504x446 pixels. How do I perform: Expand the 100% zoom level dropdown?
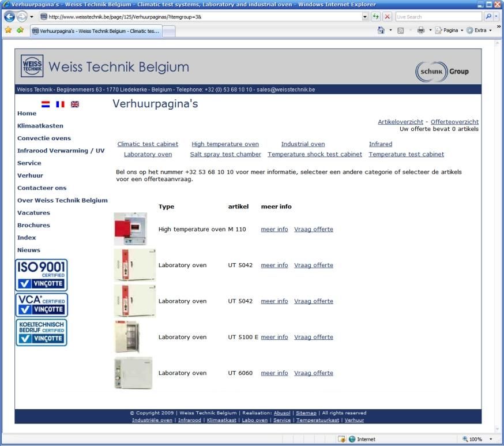click(x=491, y=439)
